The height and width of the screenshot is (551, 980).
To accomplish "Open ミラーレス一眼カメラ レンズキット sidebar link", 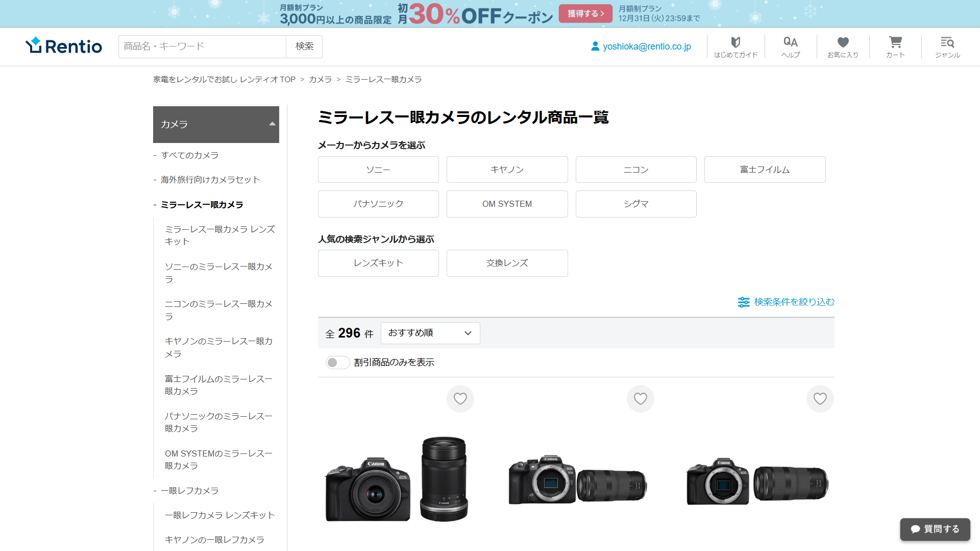I will click(220, 235).
